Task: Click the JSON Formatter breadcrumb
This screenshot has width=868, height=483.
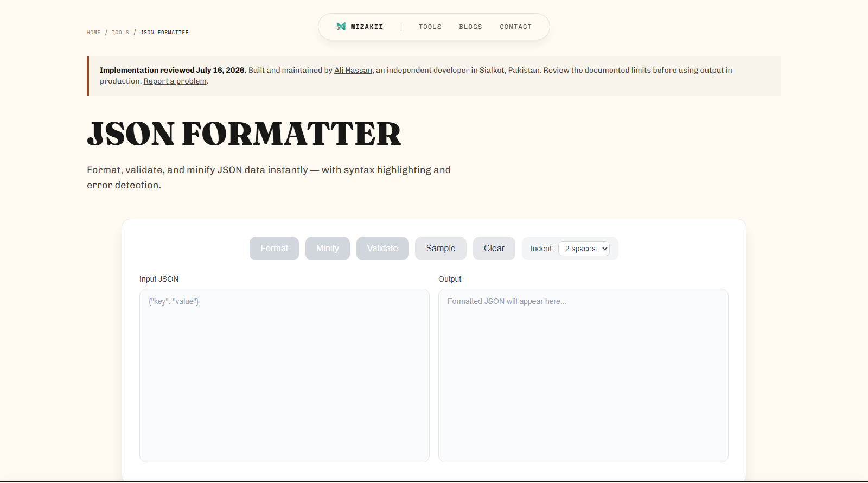Action: pyautogui.click(x=164, y=33)
